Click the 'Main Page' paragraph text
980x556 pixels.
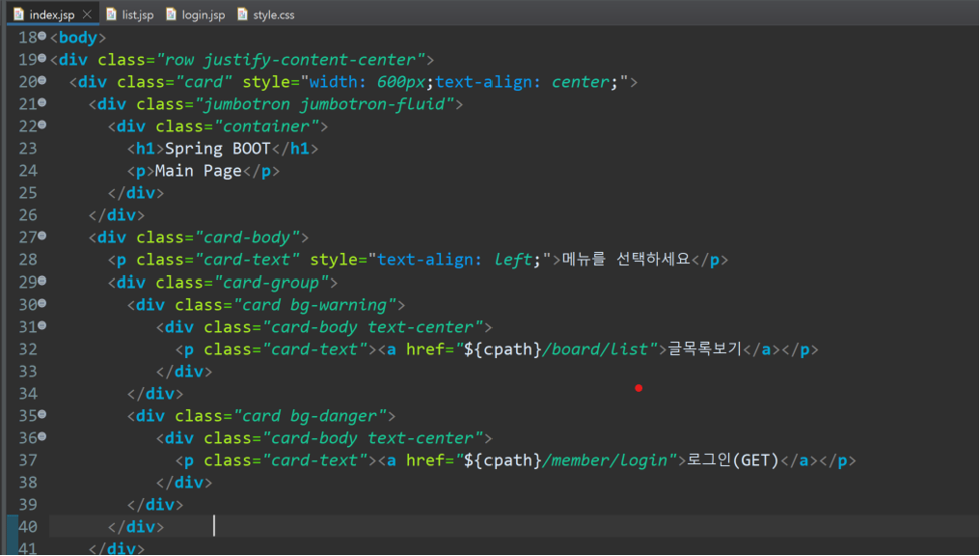pos(198,171)
